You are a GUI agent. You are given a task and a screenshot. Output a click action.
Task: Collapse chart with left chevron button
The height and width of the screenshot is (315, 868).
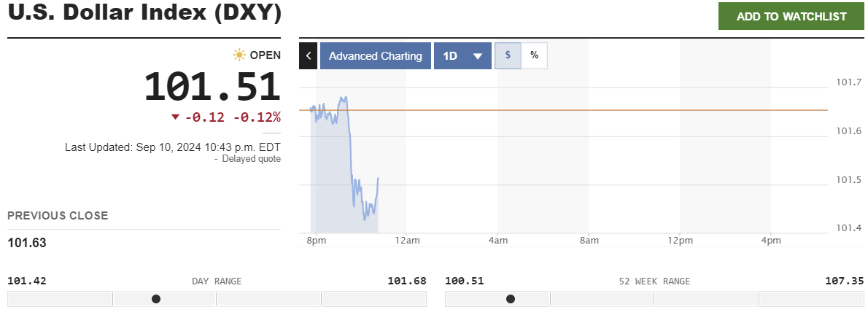coord(308,56)
